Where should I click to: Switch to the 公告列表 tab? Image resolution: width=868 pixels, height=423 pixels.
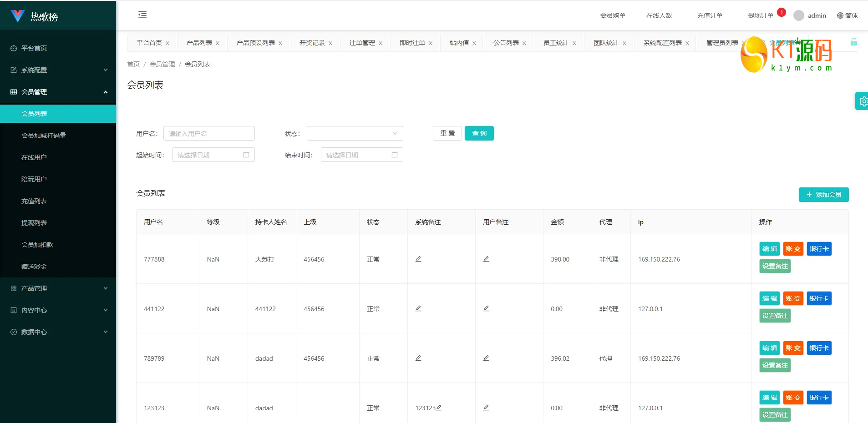point(506,43)
